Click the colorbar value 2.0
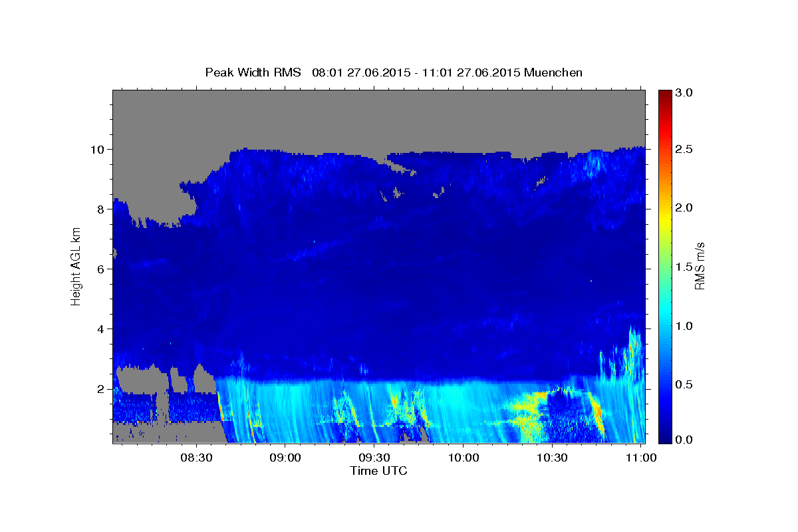 coord(685,207)
